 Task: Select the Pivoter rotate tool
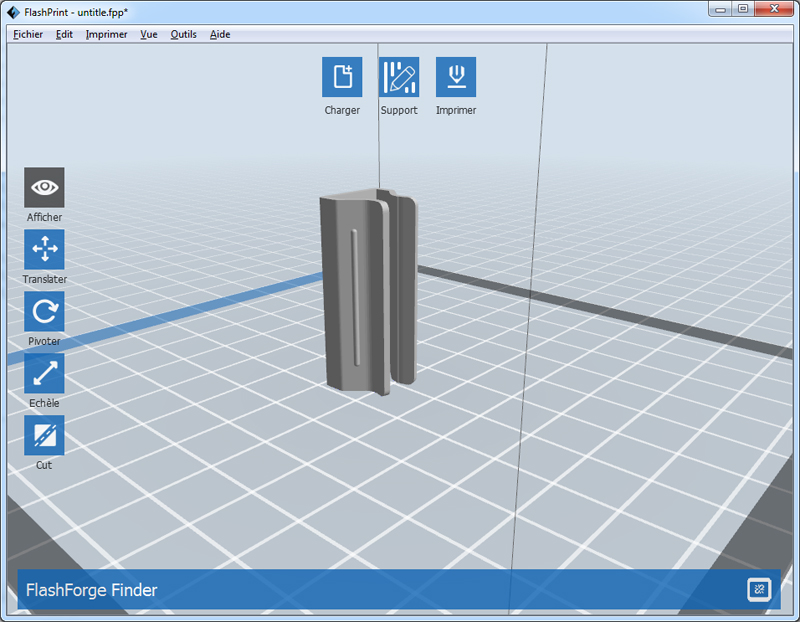coord(44,311)
